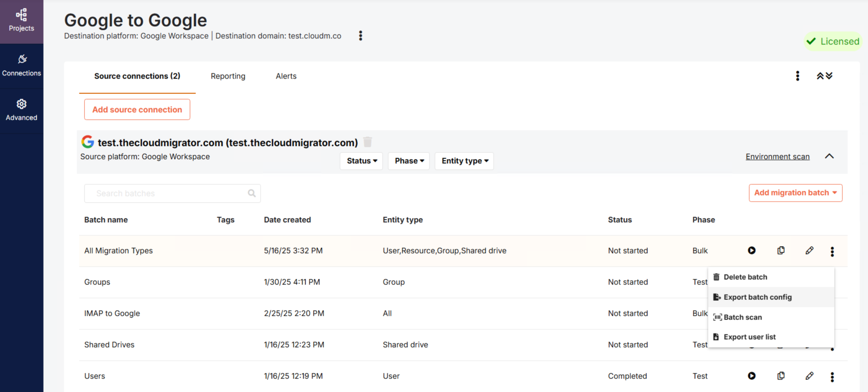Image resolution: width=868 pixels, height=392 pixels.
Task: Choose Export user list from the menu
Action: coord(771,337)
